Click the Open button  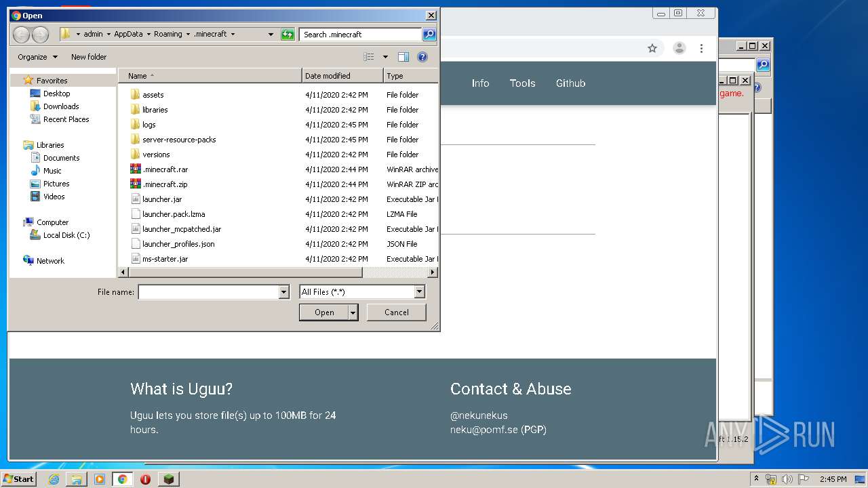(324, 312)
